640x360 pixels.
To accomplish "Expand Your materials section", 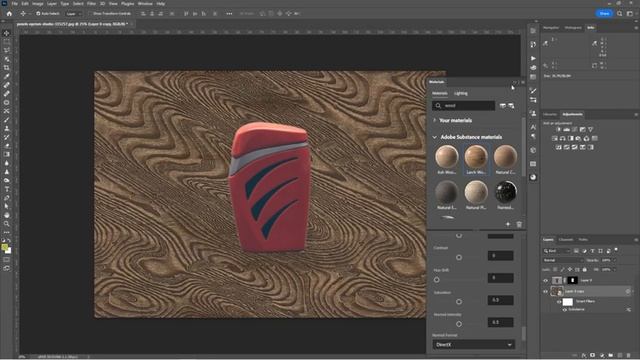I will point(434,120).
